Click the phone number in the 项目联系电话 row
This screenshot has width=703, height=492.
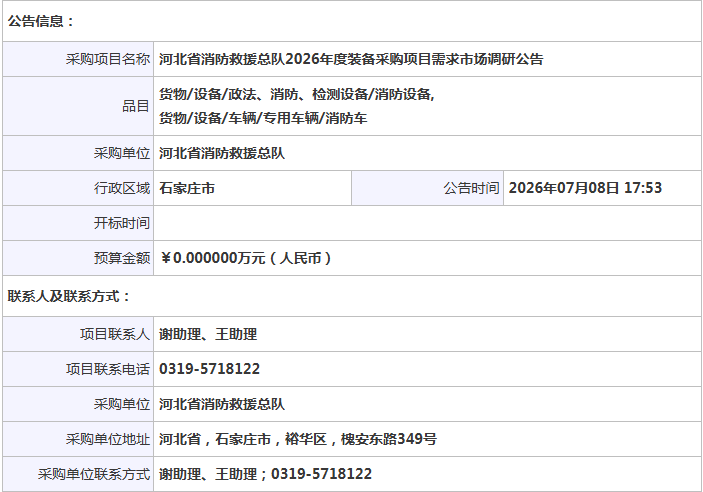coord(209,370)
